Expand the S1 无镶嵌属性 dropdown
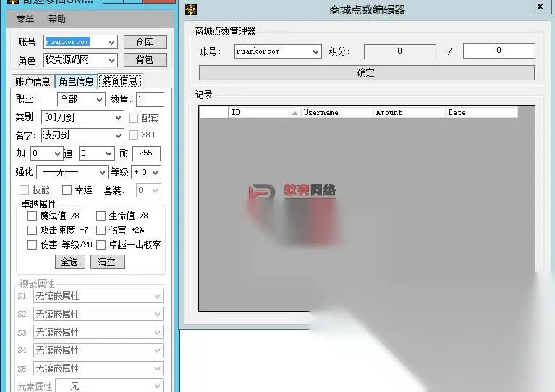The height and width of the screenshot is (392, 555). 158,296
